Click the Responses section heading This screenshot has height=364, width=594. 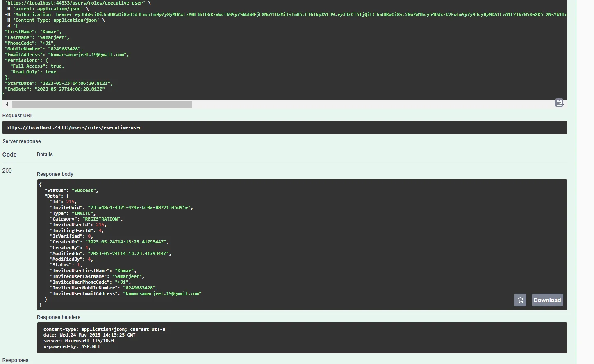(15, 360)
